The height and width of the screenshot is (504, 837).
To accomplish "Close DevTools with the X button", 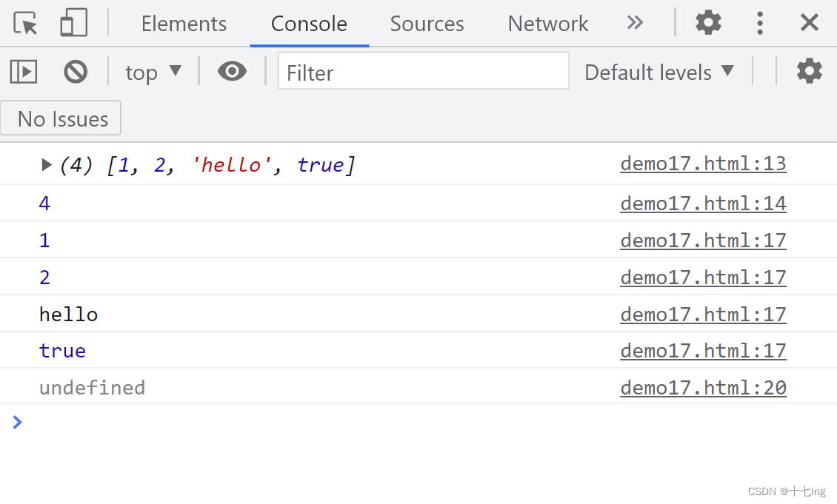I will (x=810, y=22).
